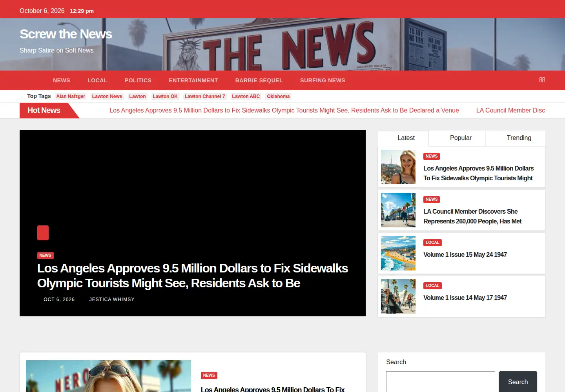Click the LOCAL badge on Issue 14 item
565x392 pixels.
tap(432, 286)
